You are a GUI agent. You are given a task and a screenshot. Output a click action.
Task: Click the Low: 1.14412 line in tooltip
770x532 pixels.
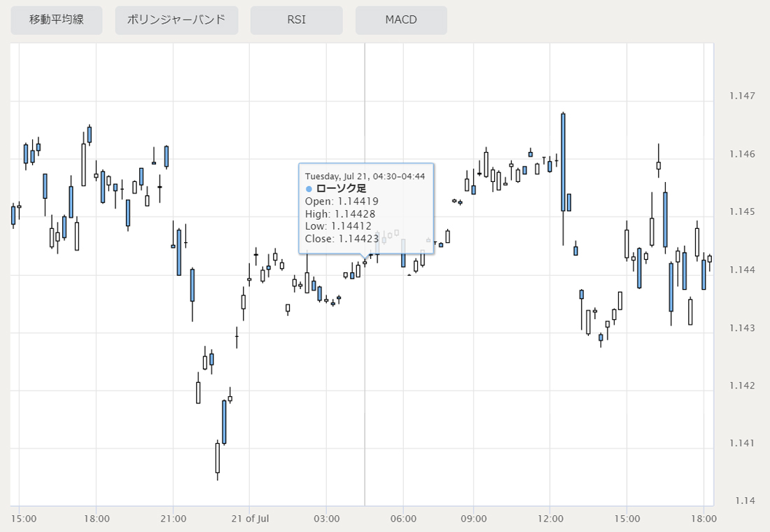(x=338, y=226)
